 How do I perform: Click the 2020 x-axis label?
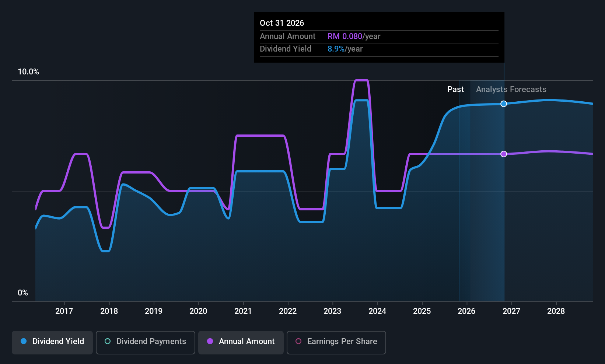(198, 311)
